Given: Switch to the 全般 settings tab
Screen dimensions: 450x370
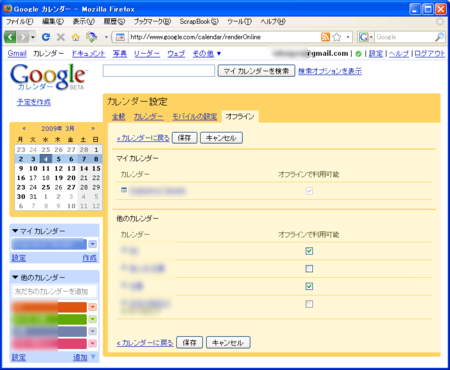Looking at the screenshot, I should pyautogui.click(x=118, y=117).
